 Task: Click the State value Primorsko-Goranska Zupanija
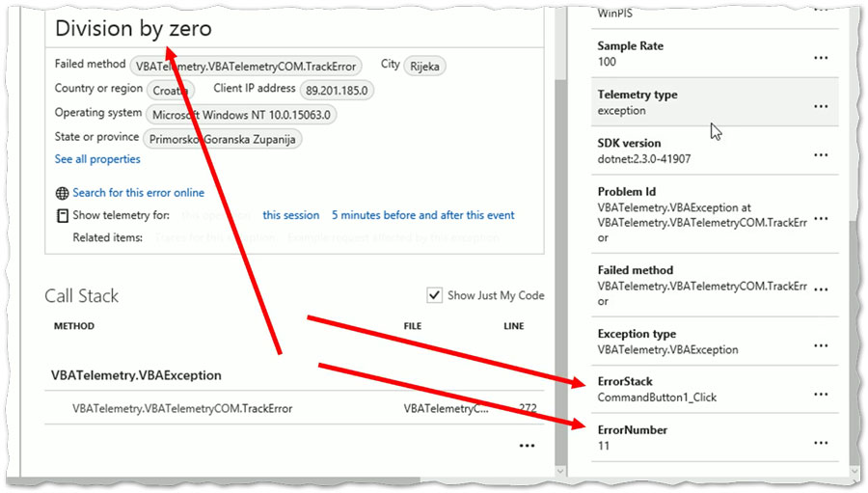[222, 139]
